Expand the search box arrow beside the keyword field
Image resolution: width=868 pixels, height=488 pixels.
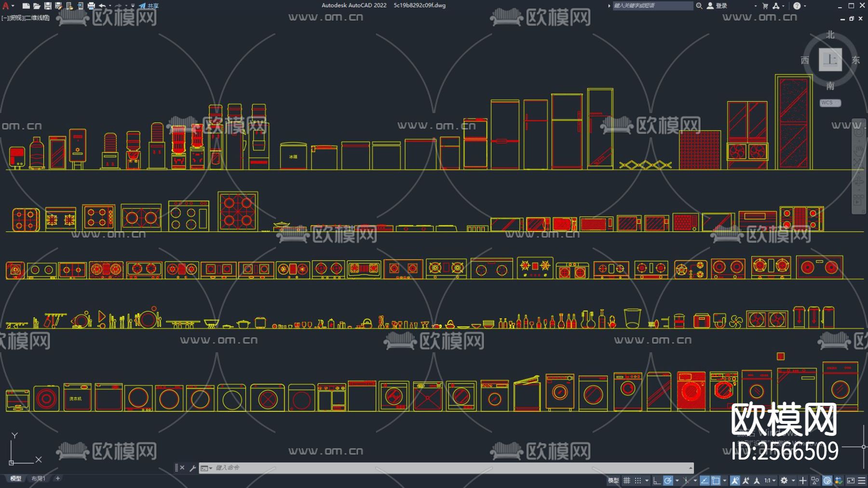(x=609, y=6)
